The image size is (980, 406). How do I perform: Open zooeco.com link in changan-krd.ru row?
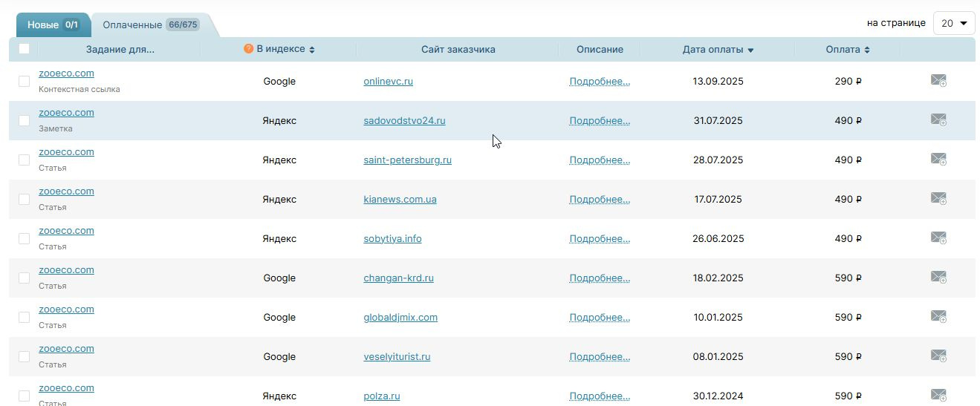coord(66,270)
